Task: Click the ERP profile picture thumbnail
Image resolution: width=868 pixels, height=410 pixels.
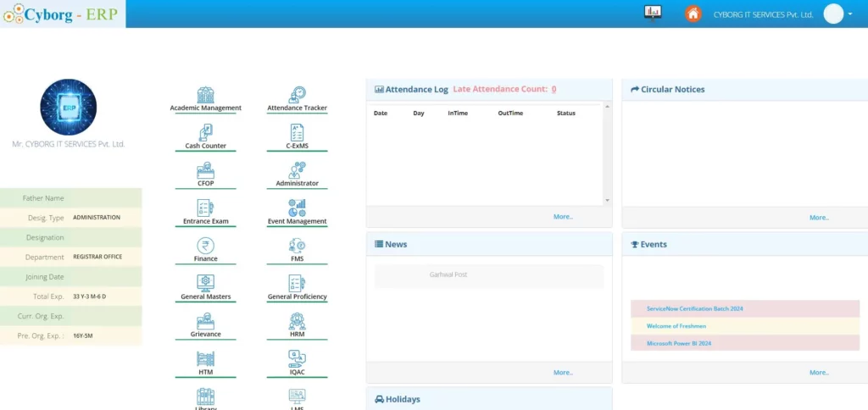Action: (68, 108)
